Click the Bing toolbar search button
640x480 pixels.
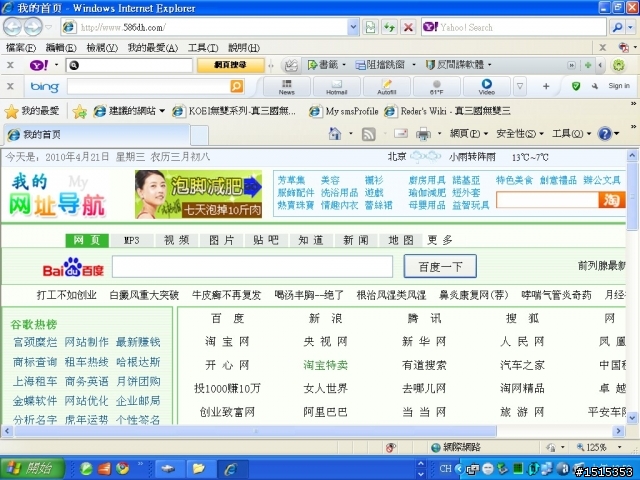click(x=237, y=86)
